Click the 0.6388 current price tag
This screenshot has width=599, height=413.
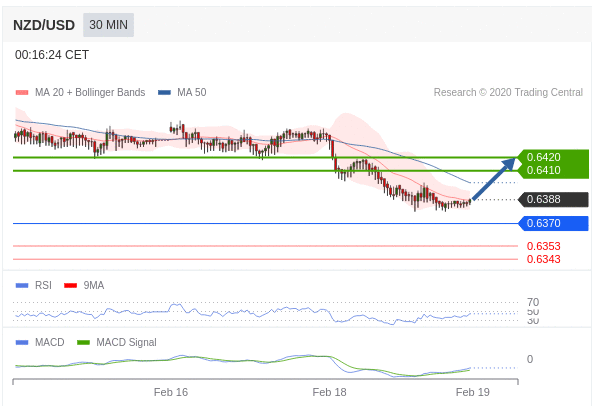[553, 199]
